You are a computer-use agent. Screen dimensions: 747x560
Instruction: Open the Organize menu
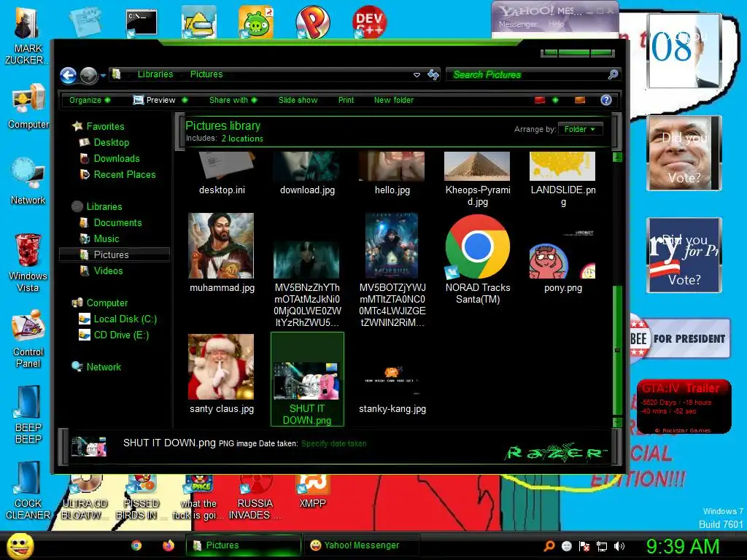pos(90,100)
